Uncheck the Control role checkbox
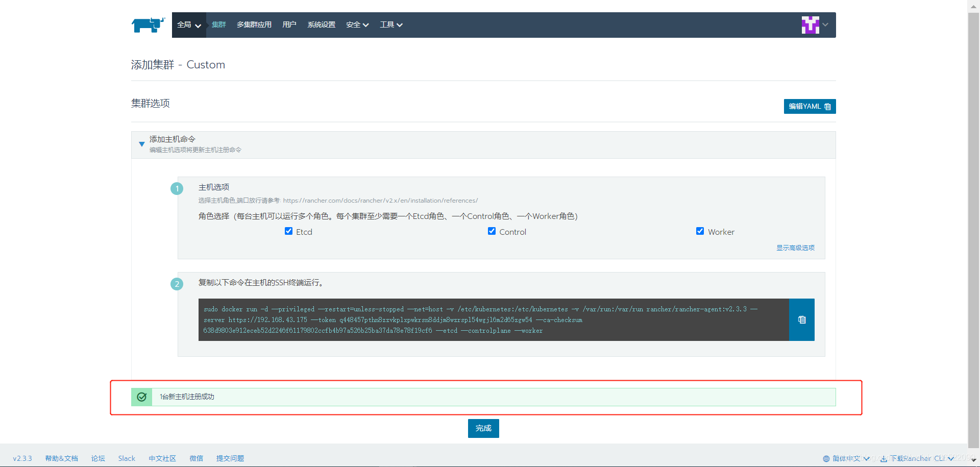Viewport: 980px width, 467px height. tap(492, 231)
